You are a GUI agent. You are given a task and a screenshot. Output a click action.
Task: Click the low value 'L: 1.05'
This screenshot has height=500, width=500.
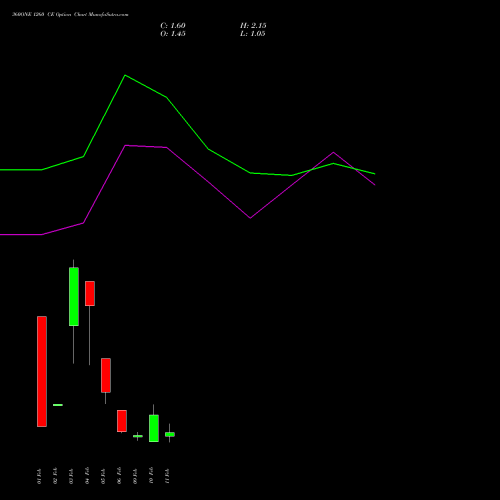pos(253,34)
